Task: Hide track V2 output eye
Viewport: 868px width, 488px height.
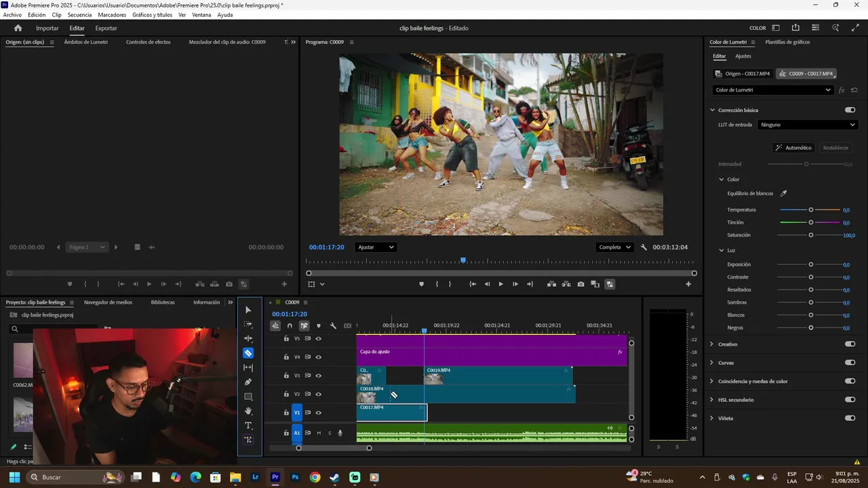Action: 318,394
